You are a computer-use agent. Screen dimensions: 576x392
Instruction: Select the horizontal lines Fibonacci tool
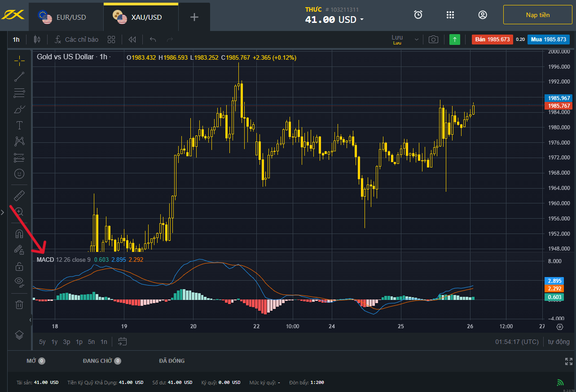pos(19,93)
